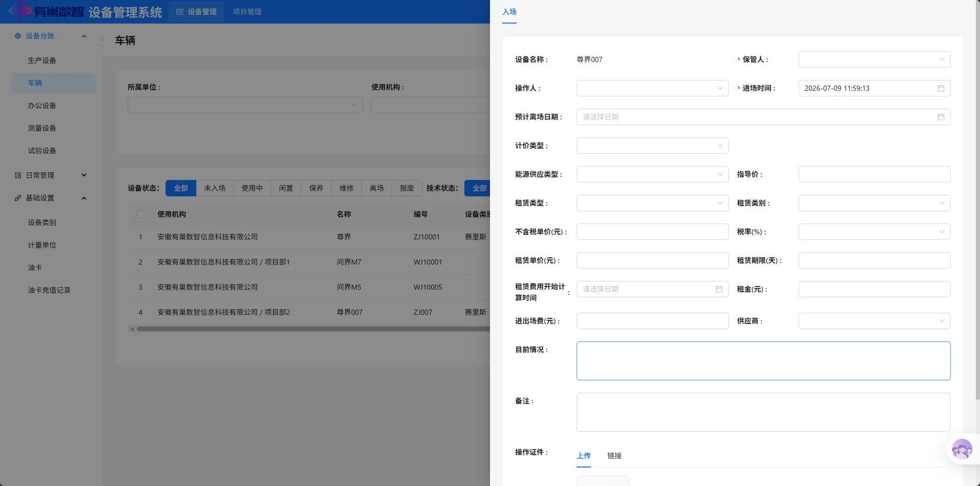Filter 设备状态 by 使用中
980x486 pixels.
point(252,188)
